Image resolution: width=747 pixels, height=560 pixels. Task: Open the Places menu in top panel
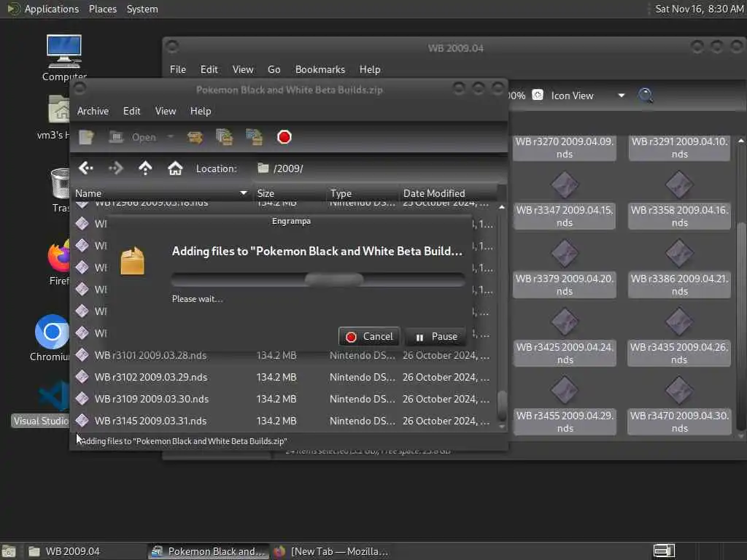tap(102, 9)
